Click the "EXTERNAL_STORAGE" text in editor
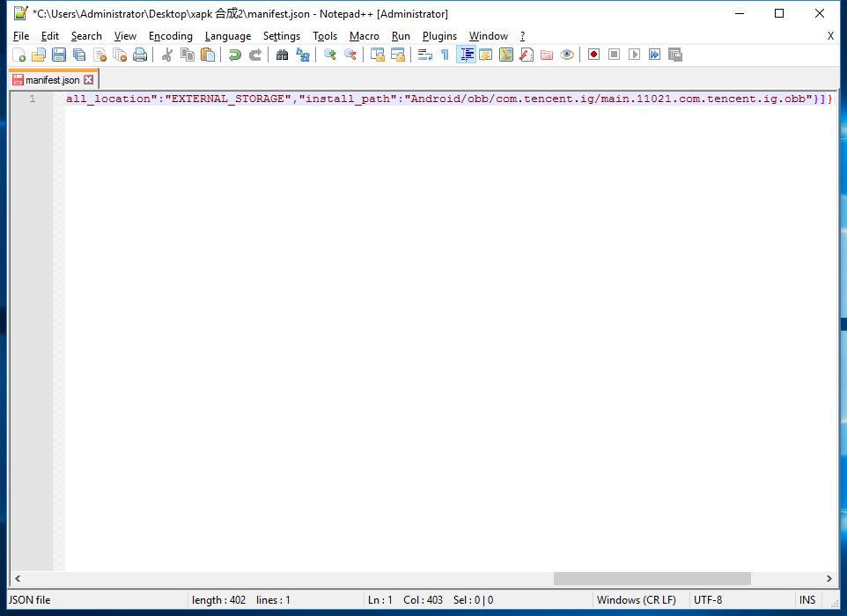The height and width of the screenshot is (616, 847). (228, 99)
